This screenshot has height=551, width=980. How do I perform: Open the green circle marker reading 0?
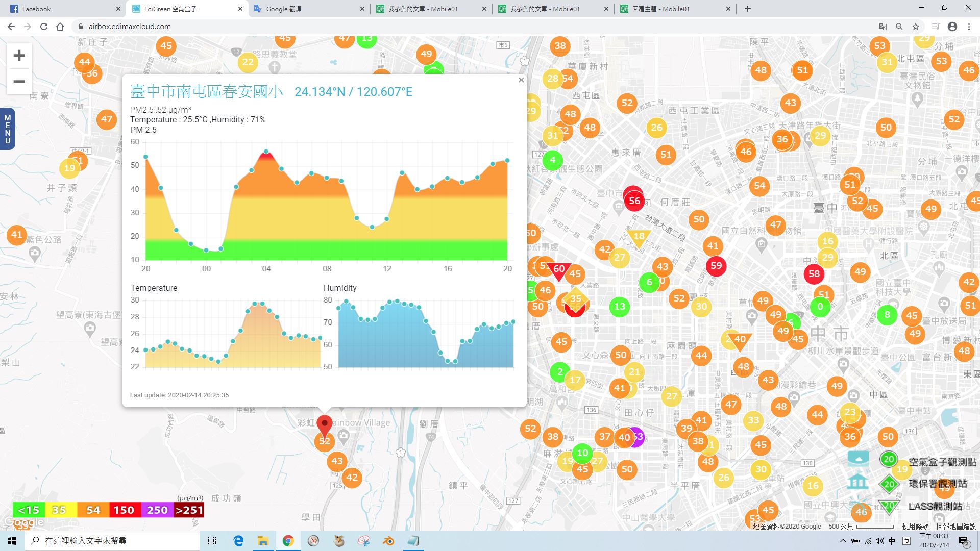click(x=820, y=306)
